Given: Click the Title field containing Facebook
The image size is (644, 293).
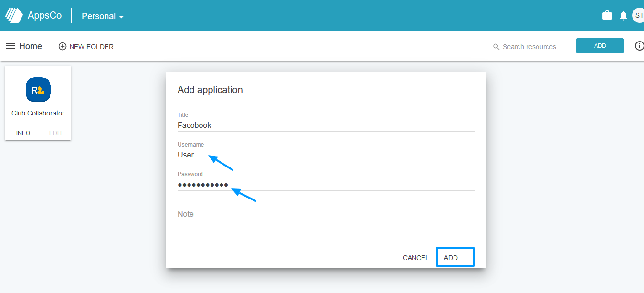Looking at the screenshot, I should click(x=326, y=125).
